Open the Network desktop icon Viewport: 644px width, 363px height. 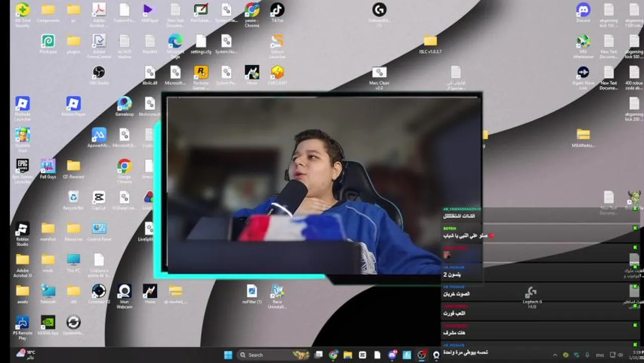48,294
